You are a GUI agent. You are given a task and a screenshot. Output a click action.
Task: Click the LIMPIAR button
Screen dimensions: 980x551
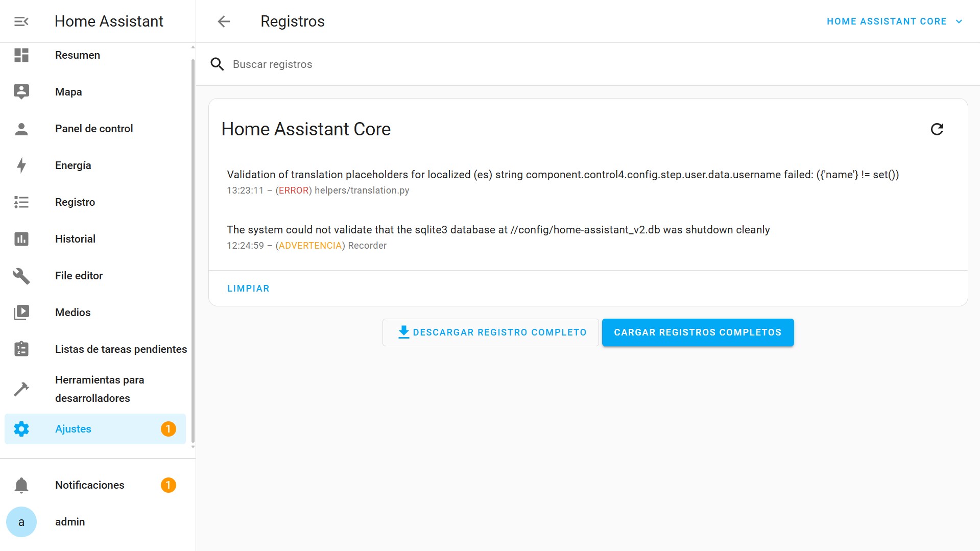[248, 289]
